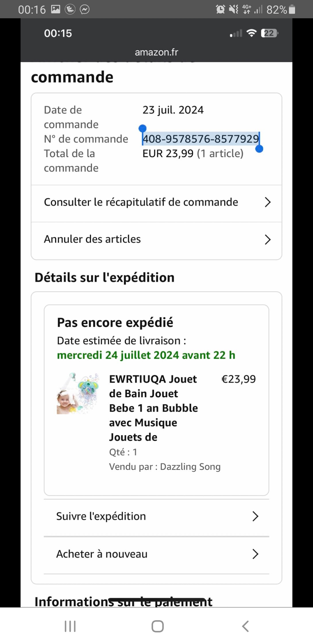Image resolution: width=313 pixels, height=644 pixels.
Task: Open Suivre l'expédition link
Action: tap(101, 516)
